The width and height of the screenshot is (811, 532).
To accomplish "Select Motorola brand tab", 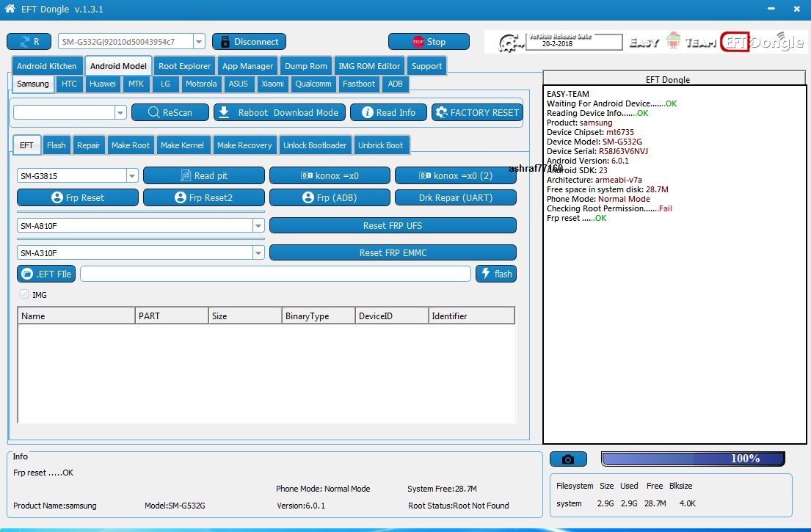I will pyautogui.click(x=201, y=84).
